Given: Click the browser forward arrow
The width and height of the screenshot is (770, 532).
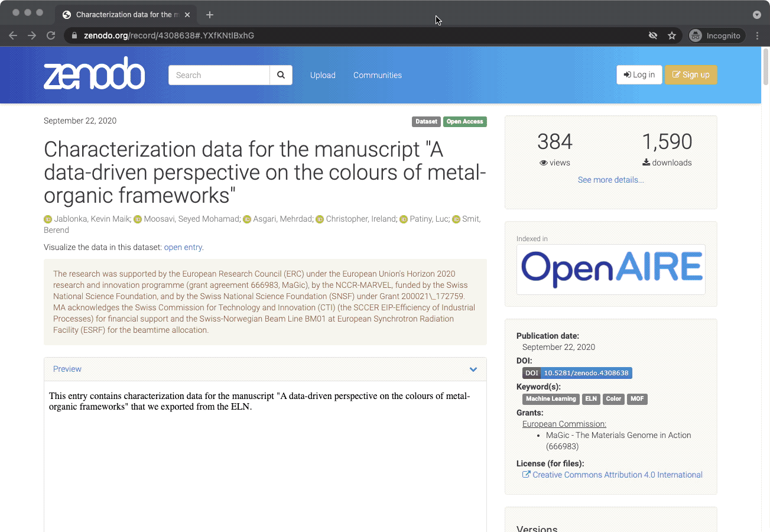Looking at the screenshot, I should coord(32,35).
